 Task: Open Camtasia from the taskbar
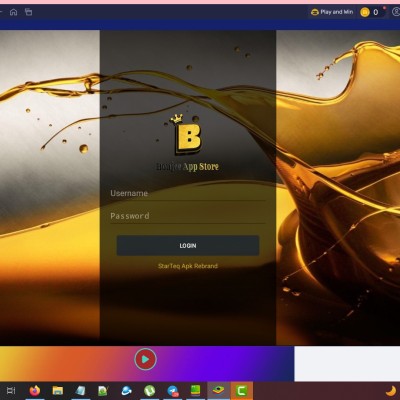coord(242,391)
